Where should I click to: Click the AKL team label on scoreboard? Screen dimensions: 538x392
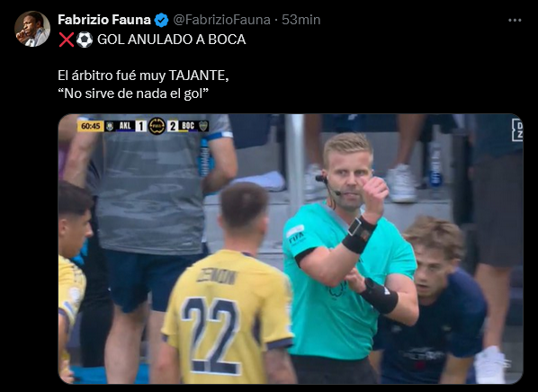pos(125,126)
